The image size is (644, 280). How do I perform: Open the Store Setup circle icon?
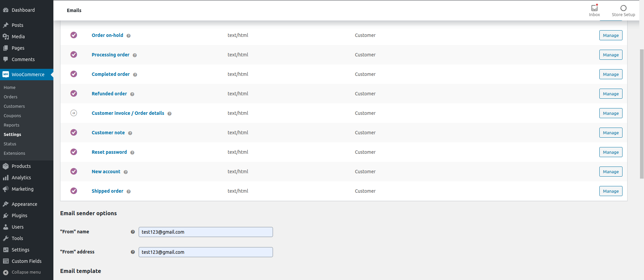tap(624, 8)
